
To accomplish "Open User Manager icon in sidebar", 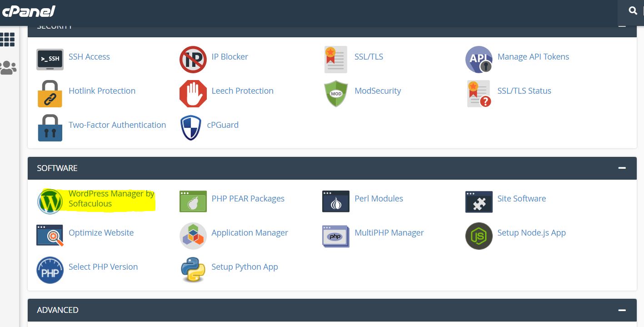I will 8,68.
